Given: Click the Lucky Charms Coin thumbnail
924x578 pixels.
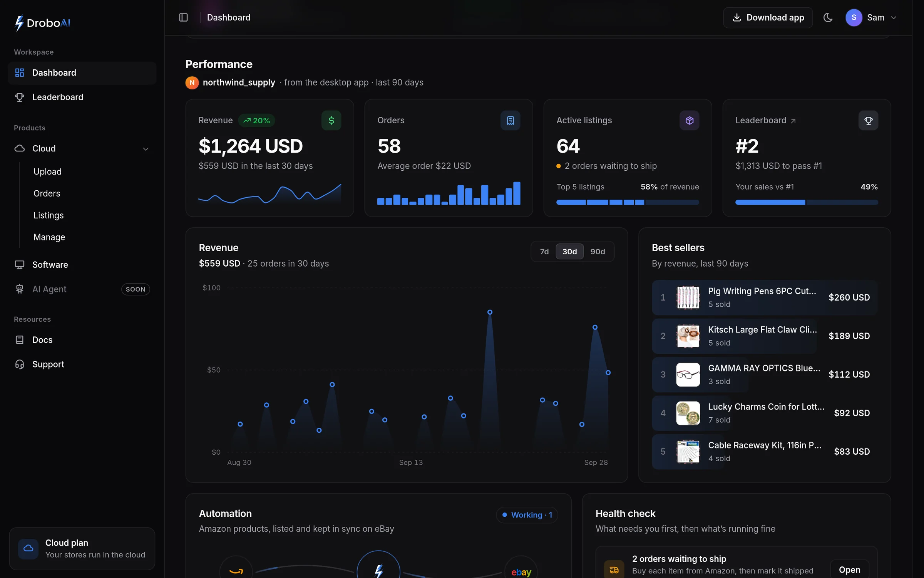Looking at the screenshot, I should click(x=688, y=413).
